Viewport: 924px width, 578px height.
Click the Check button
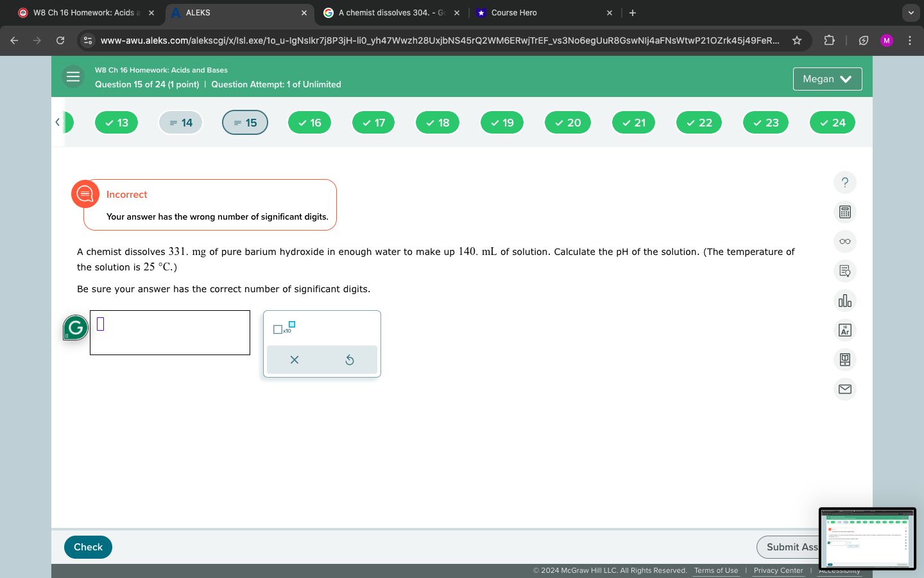[x=87, y=547]
